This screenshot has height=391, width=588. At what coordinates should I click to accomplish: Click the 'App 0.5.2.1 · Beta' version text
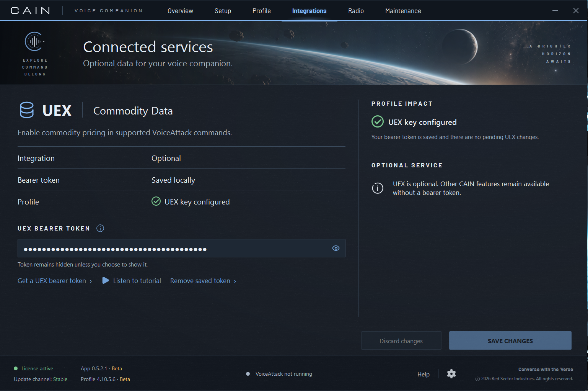(x=101, y=368)
